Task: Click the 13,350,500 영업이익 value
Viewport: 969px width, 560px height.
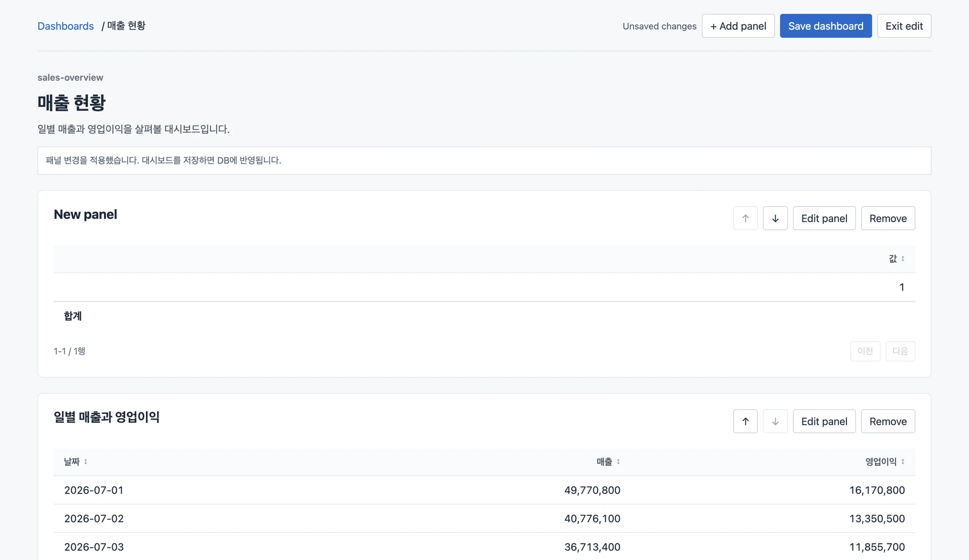Action: (877, 519)
